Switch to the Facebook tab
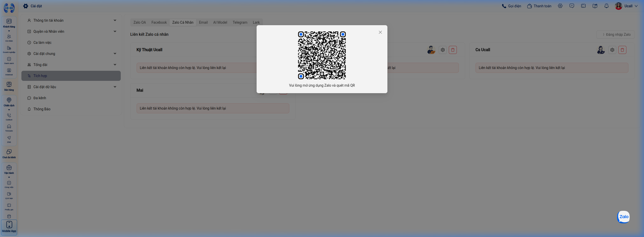 pyautogui.click(x=159, y=22)
